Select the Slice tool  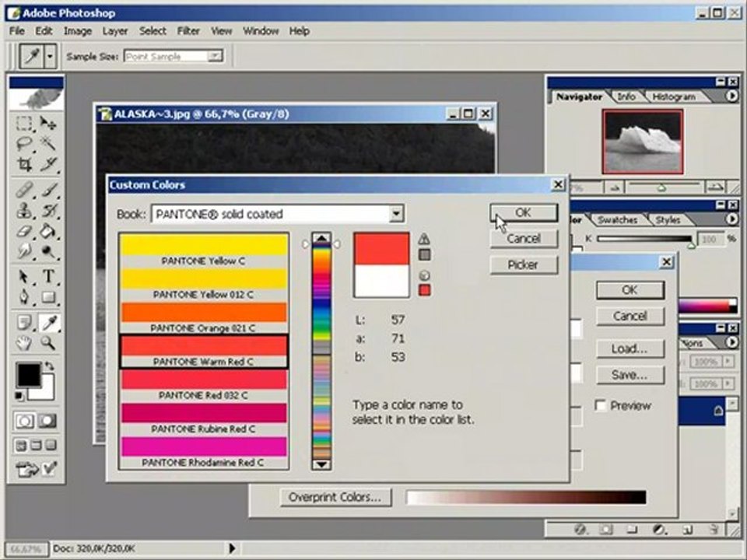[x=48, y=165]
